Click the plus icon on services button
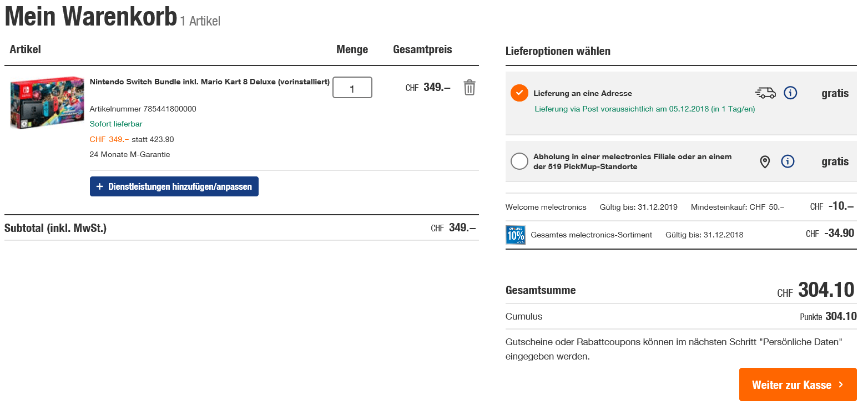 tap(100, 186)
